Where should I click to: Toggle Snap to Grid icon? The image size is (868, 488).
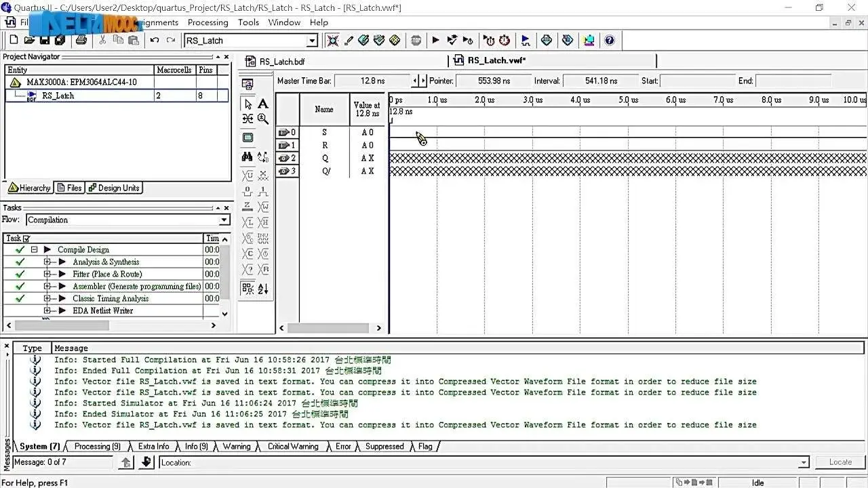pyautogui.click(x=248, y=289)
